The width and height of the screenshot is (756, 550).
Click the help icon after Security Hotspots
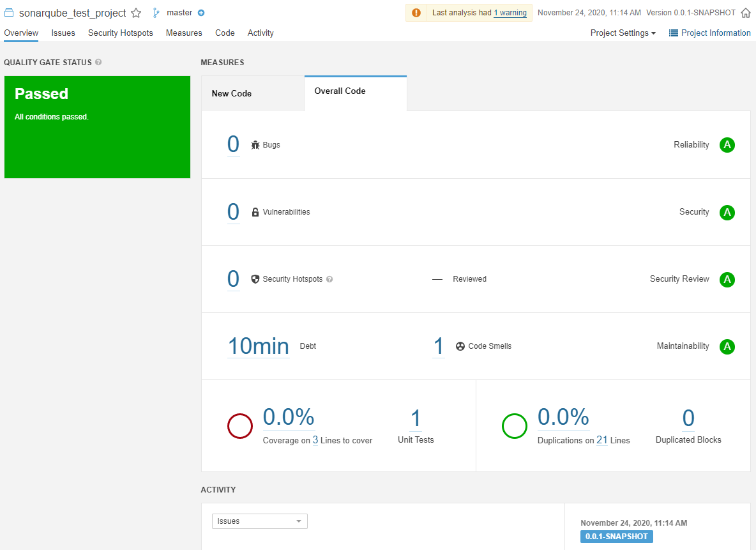pos(329,279)
